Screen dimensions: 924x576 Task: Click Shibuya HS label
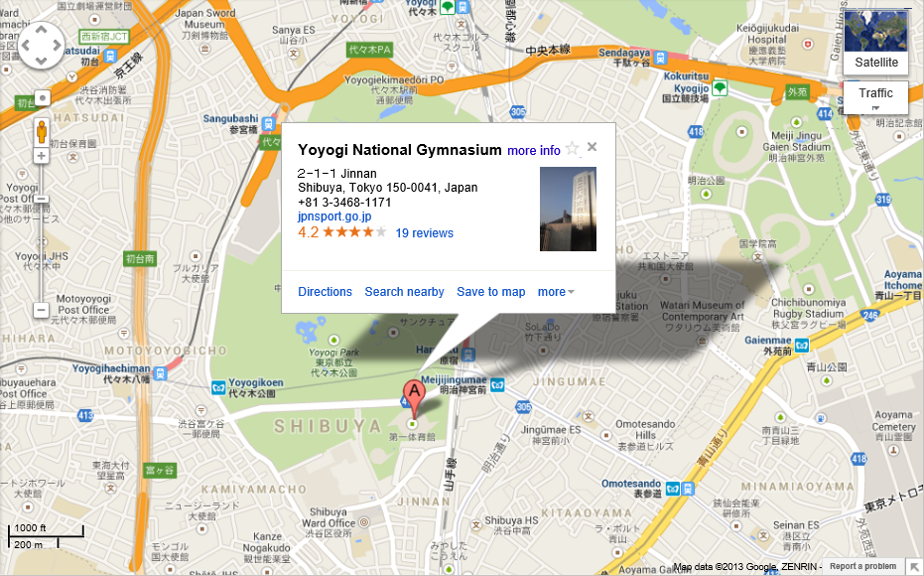511,524
